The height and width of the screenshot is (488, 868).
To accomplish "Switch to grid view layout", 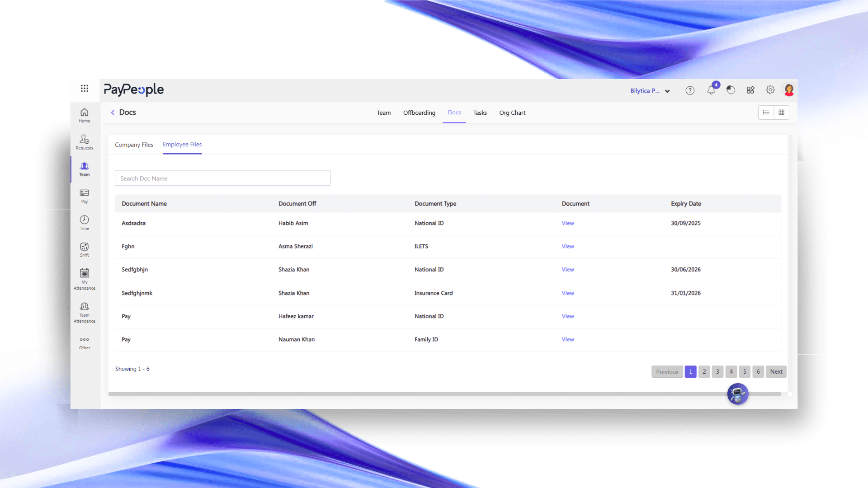I will coord(781,113).
